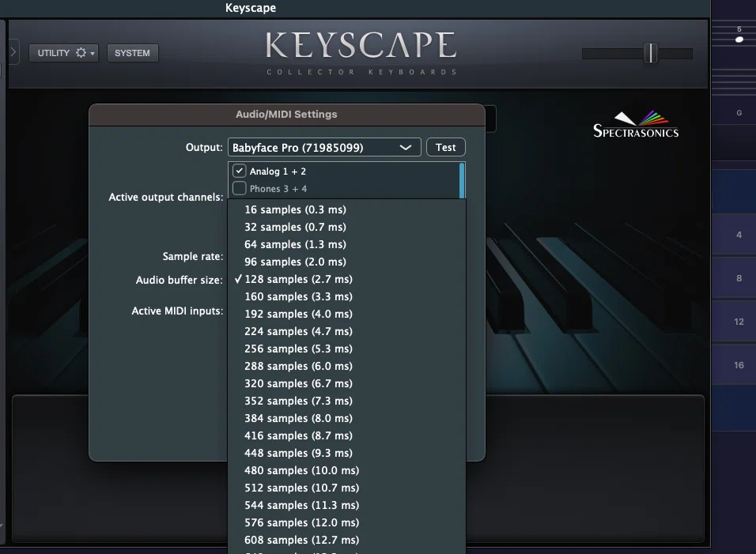The image size is (756, 554).
Task: Select 608 samples (12.7 ms)
Action: click(346, 539)
